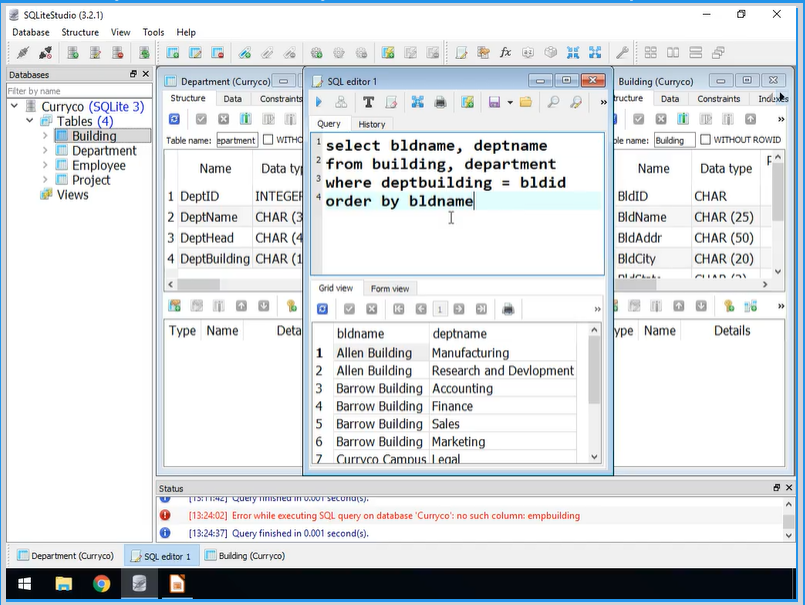
Task: Commit pending changes with the checkmark icon
Action: (347, 309)
